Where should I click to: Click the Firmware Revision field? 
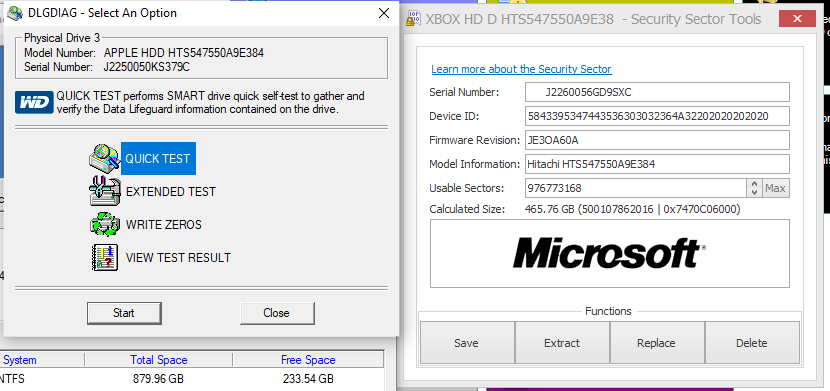(x=657, y=140)
